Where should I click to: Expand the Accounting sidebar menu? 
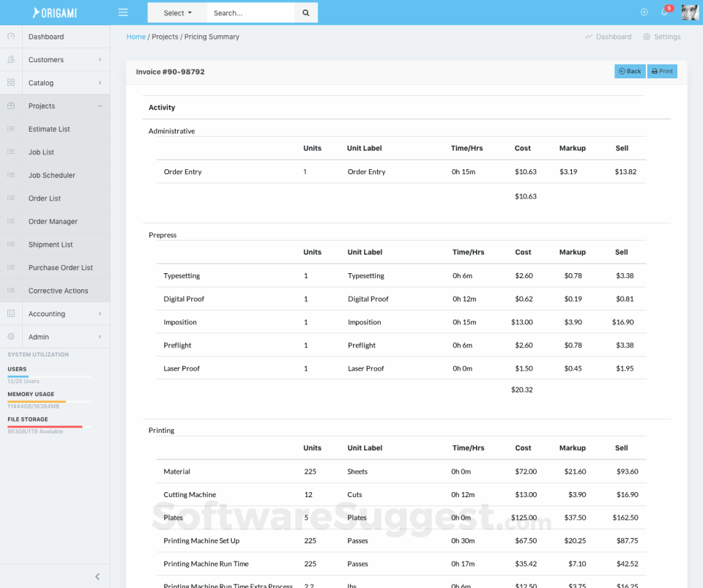(55, 314)
